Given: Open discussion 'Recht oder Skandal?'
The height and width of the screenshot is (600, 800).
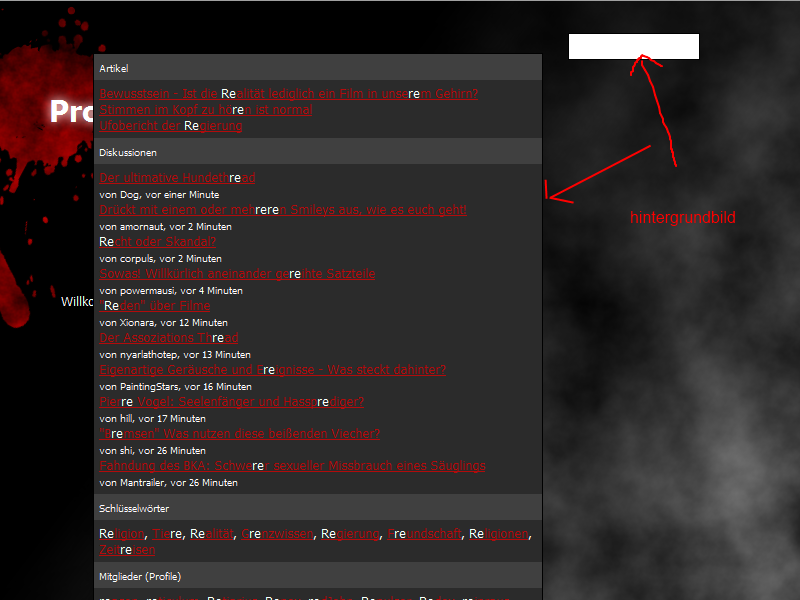Looking at the screenshot, I should coord(158,242).
